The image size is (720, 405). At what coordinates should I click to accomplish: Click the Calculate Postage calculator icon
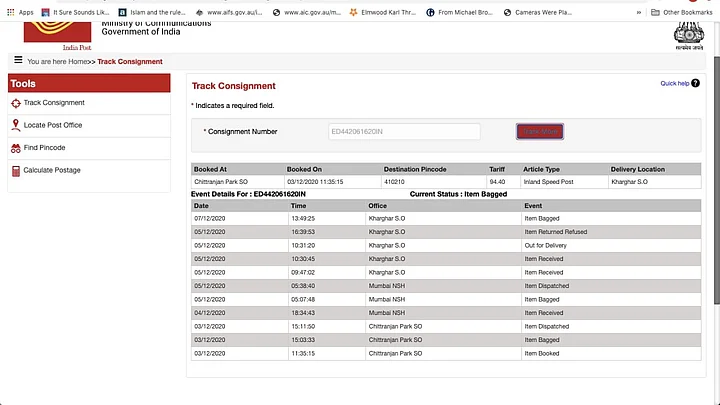[15, 171]
